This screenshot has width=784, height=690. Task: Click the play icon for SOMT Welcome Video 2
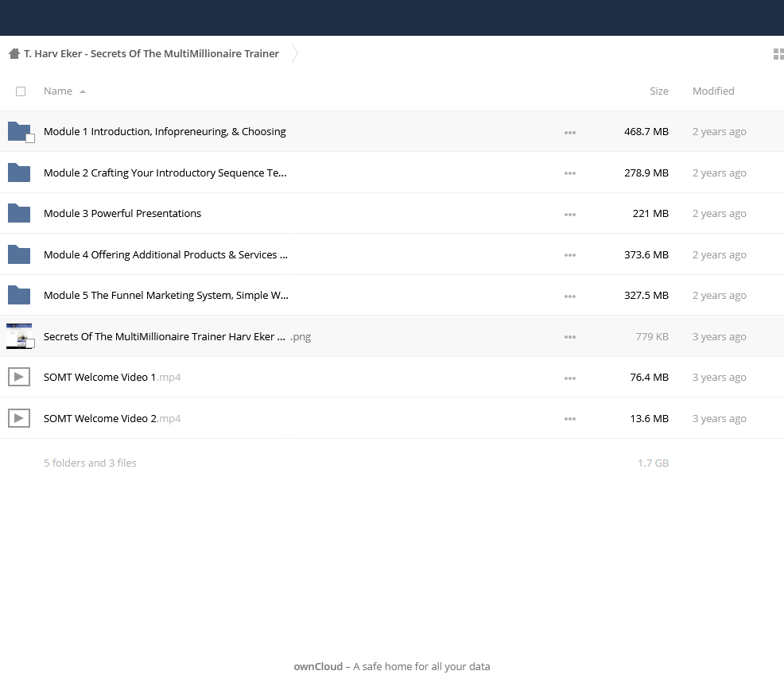pos(19,418)
